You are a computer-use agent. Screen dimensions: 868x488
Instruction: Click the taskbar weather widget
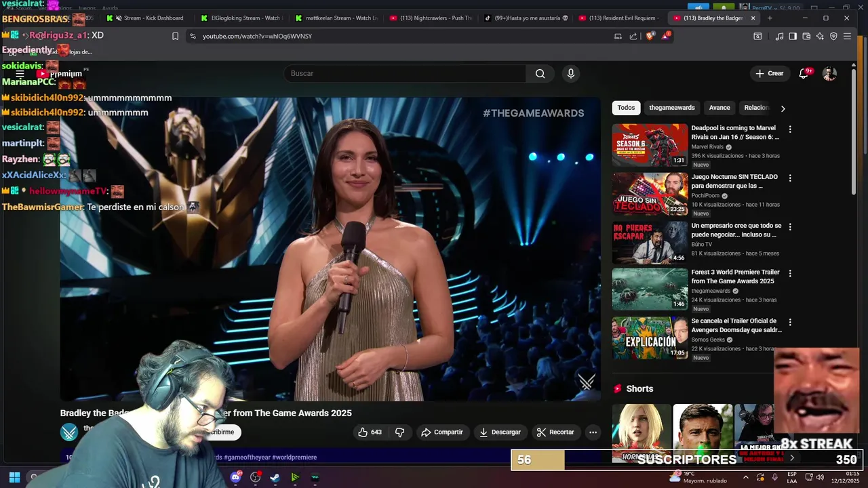pyautogui.click(x=698, y=477)
